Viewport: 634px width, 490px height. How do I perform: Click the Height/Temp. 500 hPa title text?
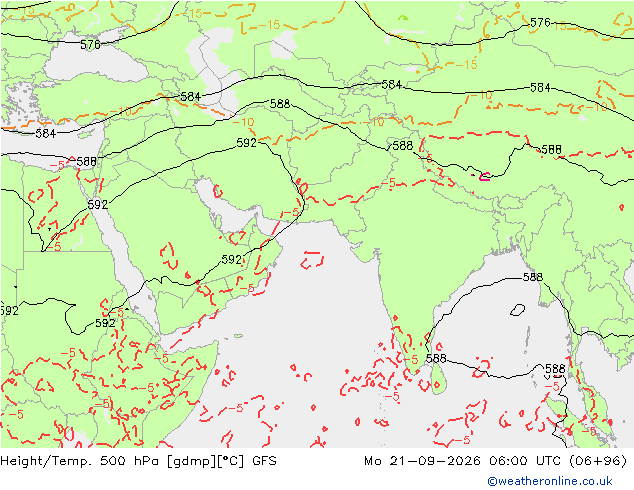click(82, 461)
